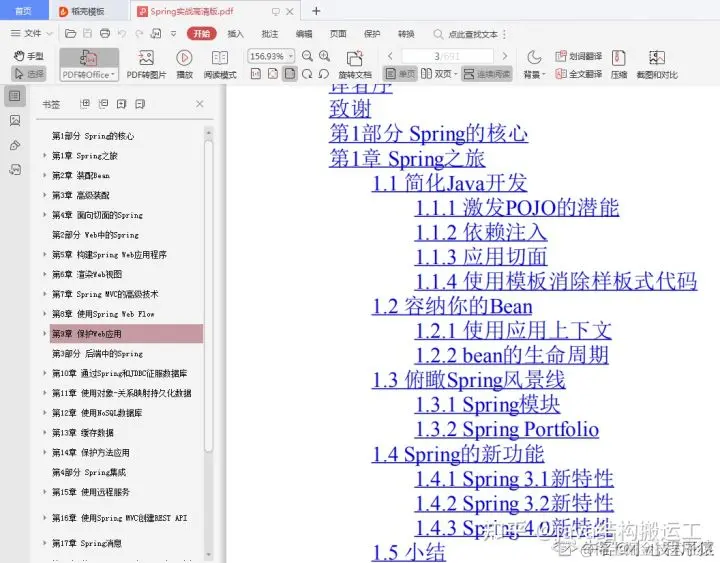Viewport: 720px width, 563px height.
Task: Open the 156.93% zoom combo box
Action: point(270,56)
